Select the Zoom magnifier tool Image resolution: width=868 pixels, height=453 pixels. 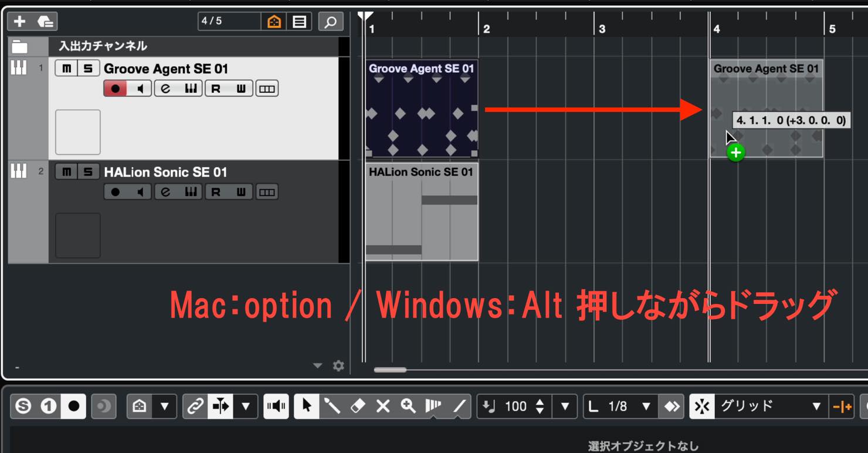(x=408, y=406)
